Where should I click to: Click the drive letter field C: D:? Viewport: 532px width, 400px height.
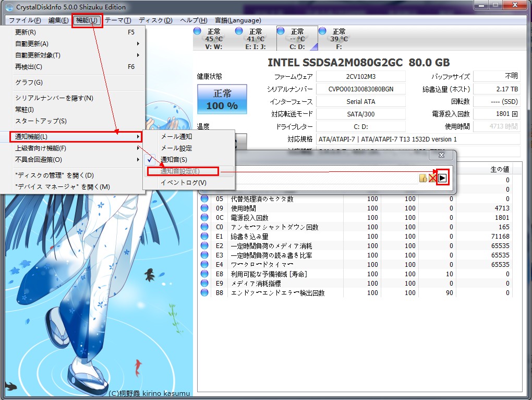click(x=360, y=127)
